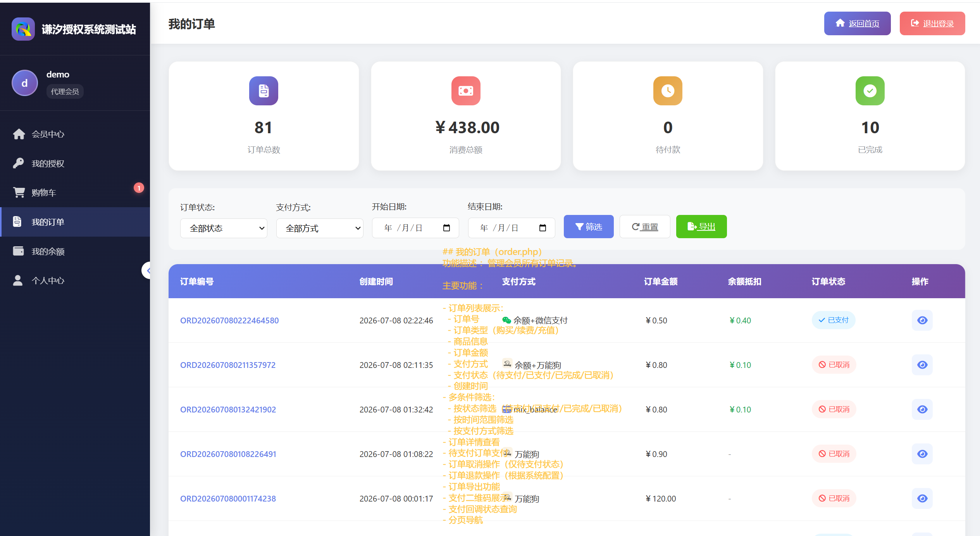Click the ¥0.90 order amount
980x536 pixels.
(656, 454)
